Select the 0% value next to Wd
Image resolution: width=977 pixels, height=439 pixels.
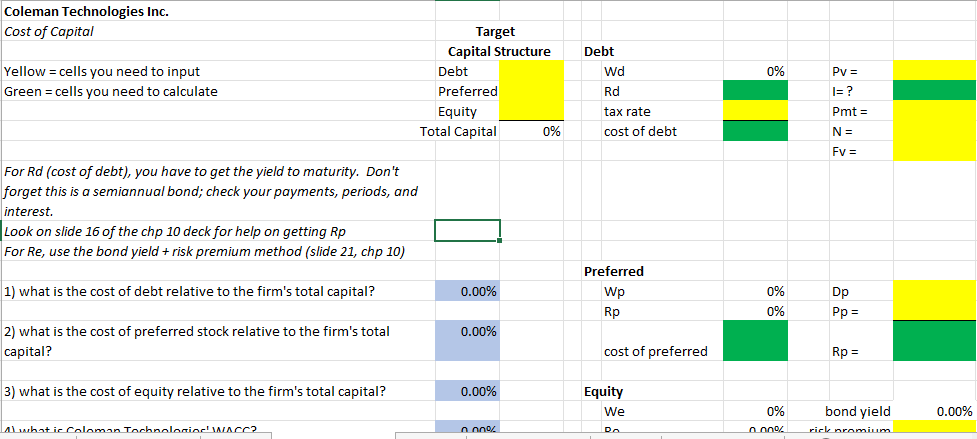[x=755, y=71]
